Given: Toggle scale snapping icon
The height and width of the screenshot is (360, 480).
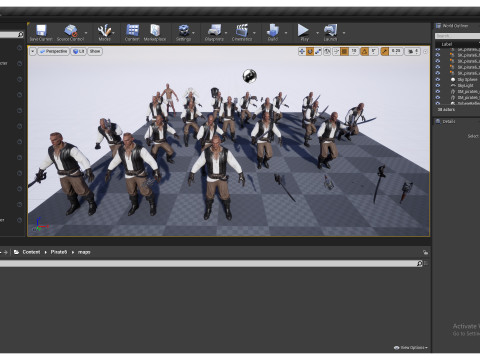Looking at the screenshot, I should coord(385,51).
